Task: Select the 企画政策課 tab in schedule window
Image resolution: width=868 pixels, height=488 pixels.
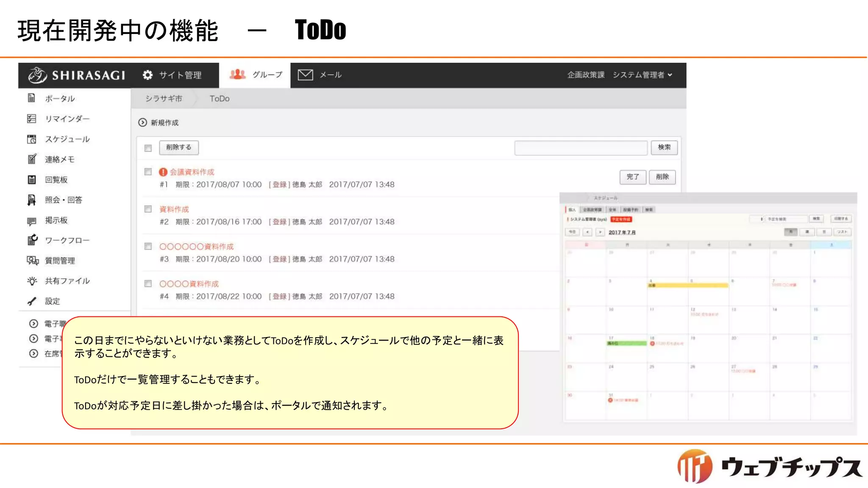Action: point(592,210)
